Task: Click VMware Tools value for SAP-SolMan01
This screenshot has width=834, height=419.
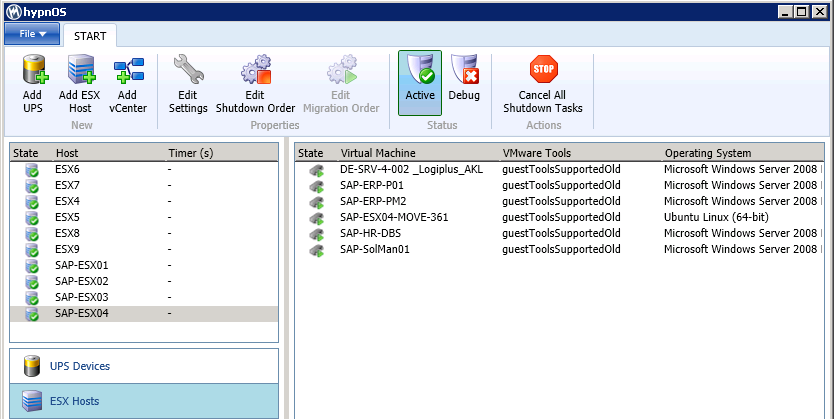Action: [x=561, y=249]
